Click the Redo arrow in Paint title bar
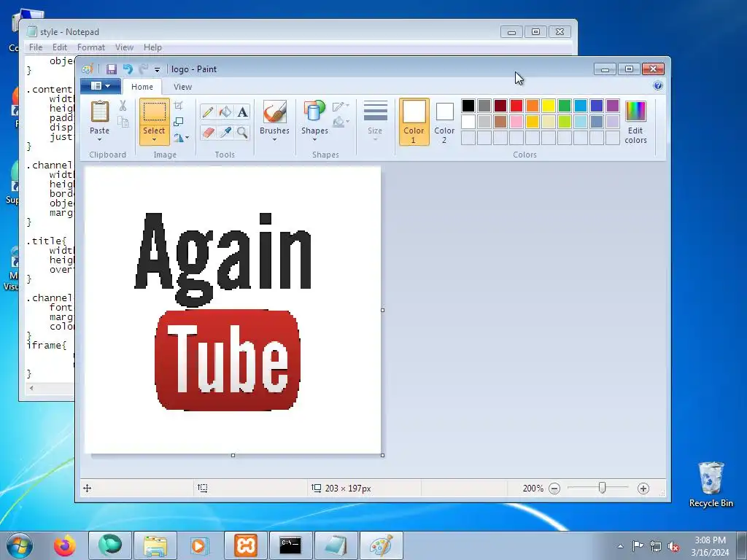The width and height of the screenshot is (747, 560). tap(144, 69)
